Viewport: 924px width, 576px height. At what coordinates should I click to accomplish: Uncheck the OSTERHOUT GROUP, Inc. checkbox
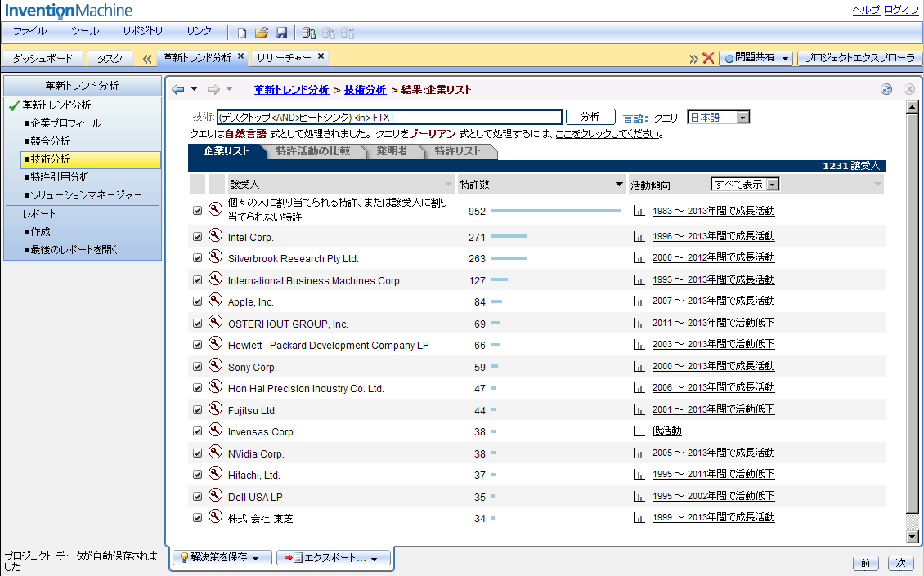[197, 324]
